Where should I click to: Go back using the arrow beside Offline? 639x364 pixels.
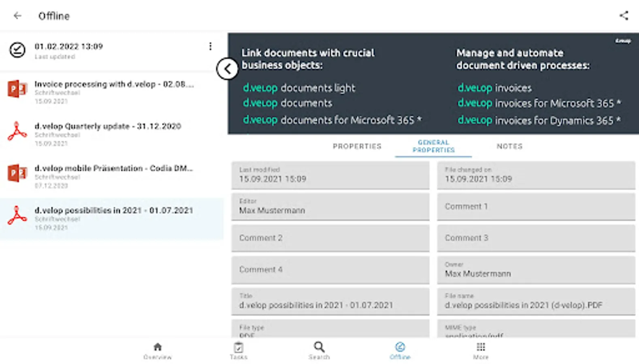pyautogui.click(x=17, y=16)
